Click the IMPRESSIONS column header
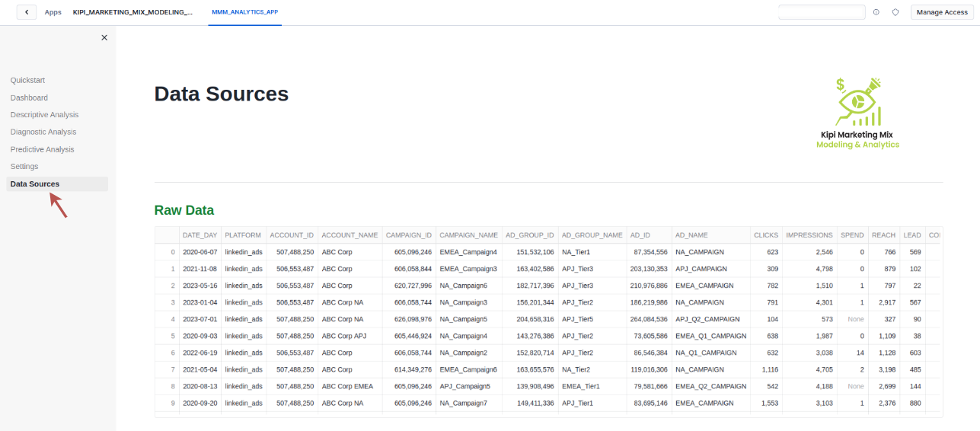Screen dimensions: 980x431 click(x=809, y=235)
